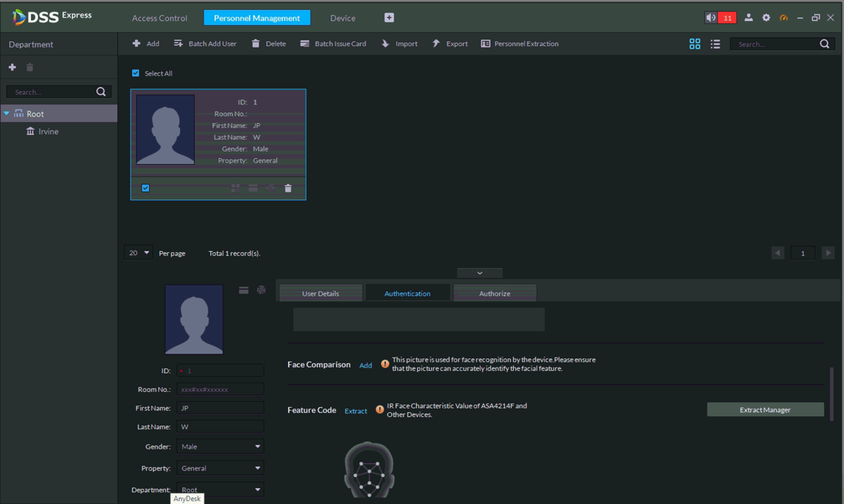Open system settings gear icon
The image size is (844, 504).
766,18
